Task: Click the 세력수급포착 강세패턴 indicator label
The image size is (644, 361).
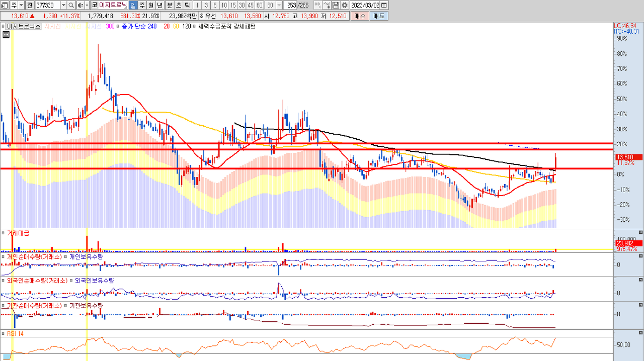Action: (x=227, y=26)
